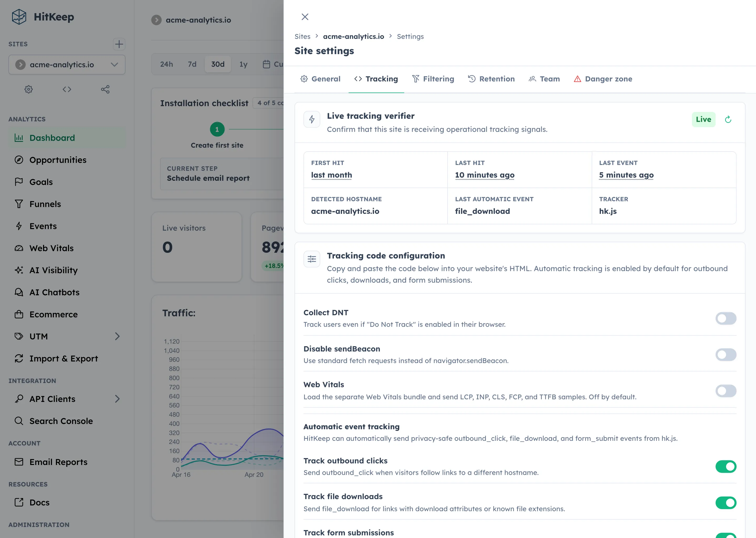The width and height of the screenshot is (756, 538).
Task: Enable the Collect DNT toggle
Action: point(726,318)
